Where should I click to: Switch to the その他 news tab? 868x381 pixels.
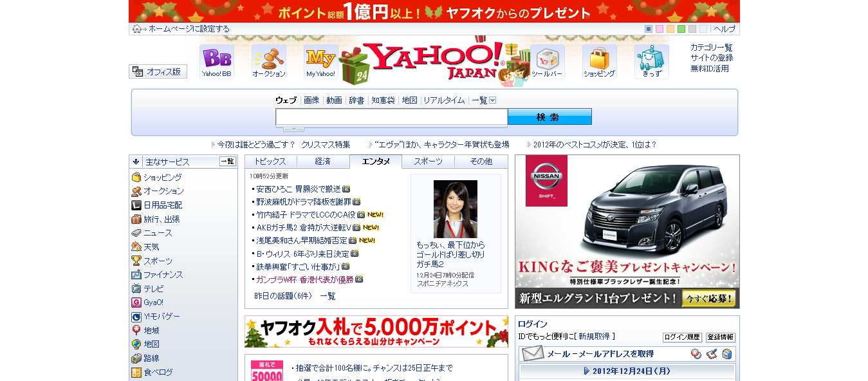tap(481, 162)
